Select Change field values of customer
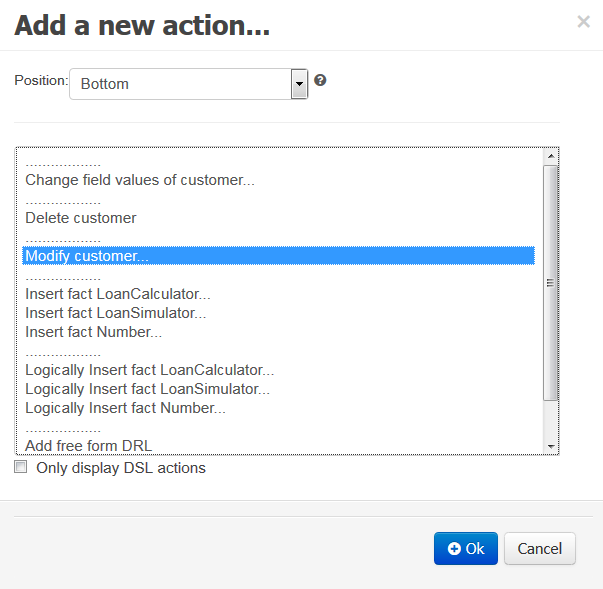This screenshot has width=603, height=589. pyautogui.click(x=140, y=181)
